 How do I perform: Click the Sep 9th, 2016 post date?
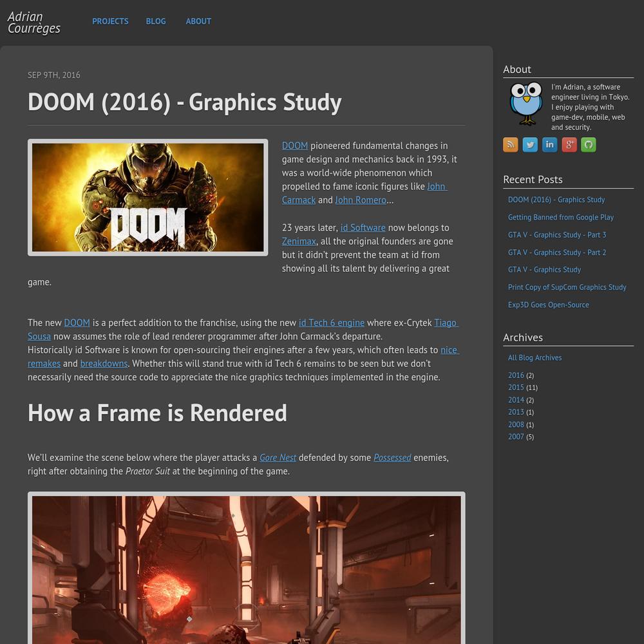tap(54, 75)
